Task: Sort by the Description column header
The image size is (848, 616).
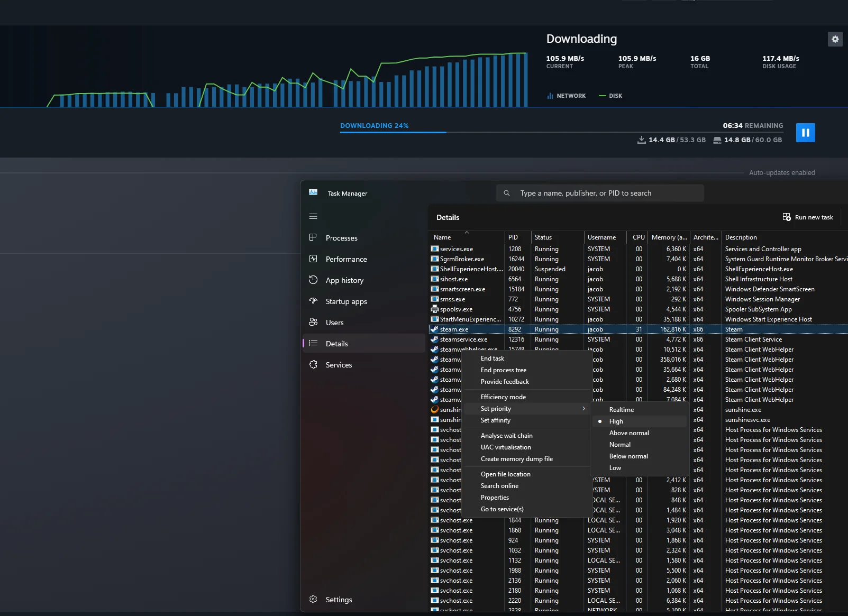Action: pos(785,237)
